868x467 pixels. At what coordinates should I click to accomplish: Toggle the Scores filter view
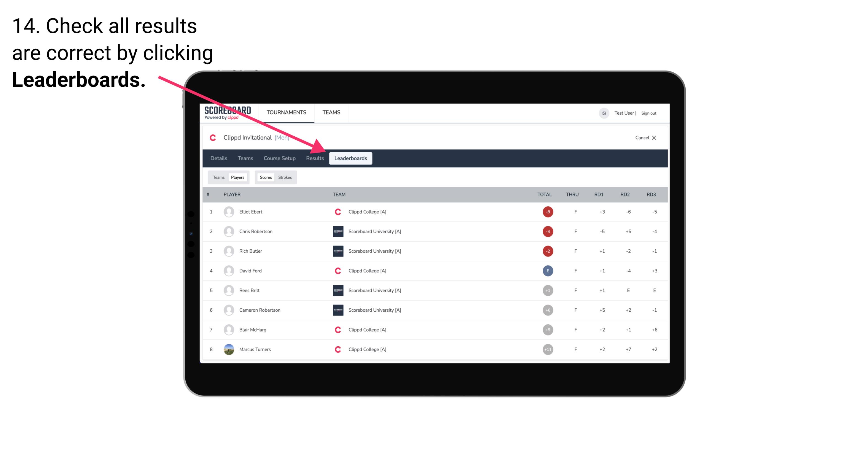[x=265, y=177]
